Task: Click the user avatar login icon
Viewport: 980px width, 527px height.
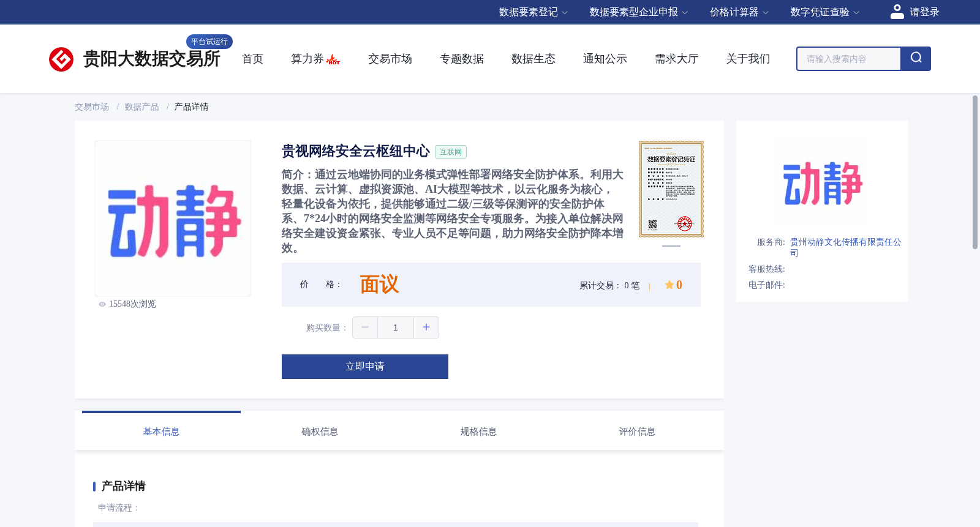Action: click(897, 12)
